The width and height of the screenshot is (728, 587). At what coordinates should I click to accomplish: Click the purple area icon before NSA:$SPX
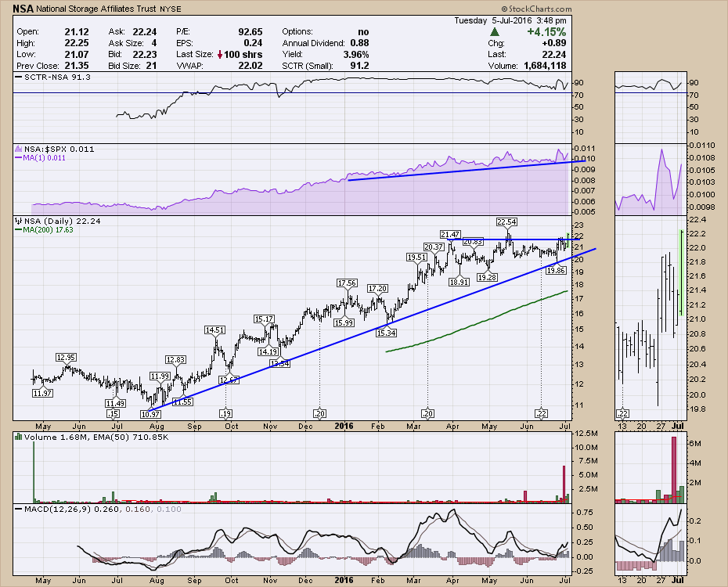coord(19,149)
